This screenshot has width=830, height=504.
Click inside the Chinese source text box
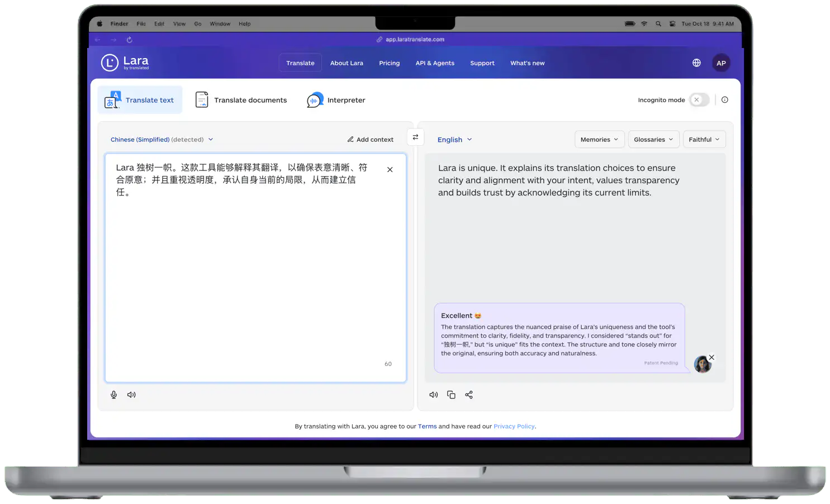(255, 279)
